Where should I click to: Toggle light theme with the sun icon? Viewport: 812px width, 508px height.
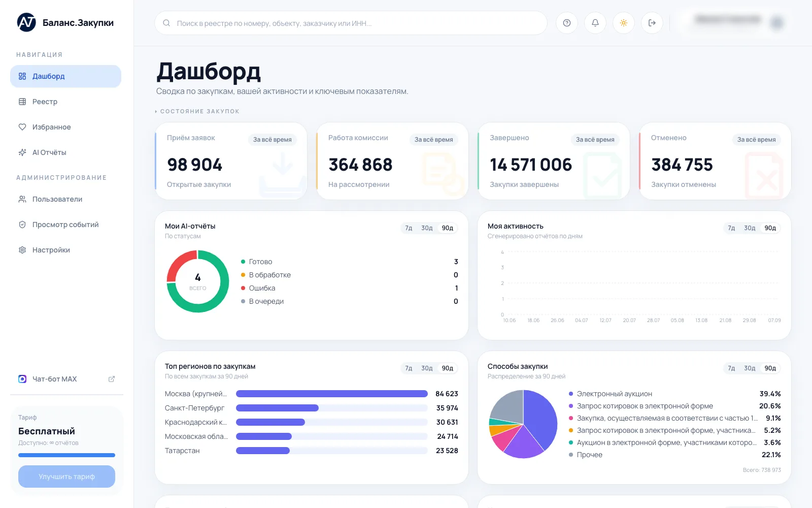coord(624,23)
